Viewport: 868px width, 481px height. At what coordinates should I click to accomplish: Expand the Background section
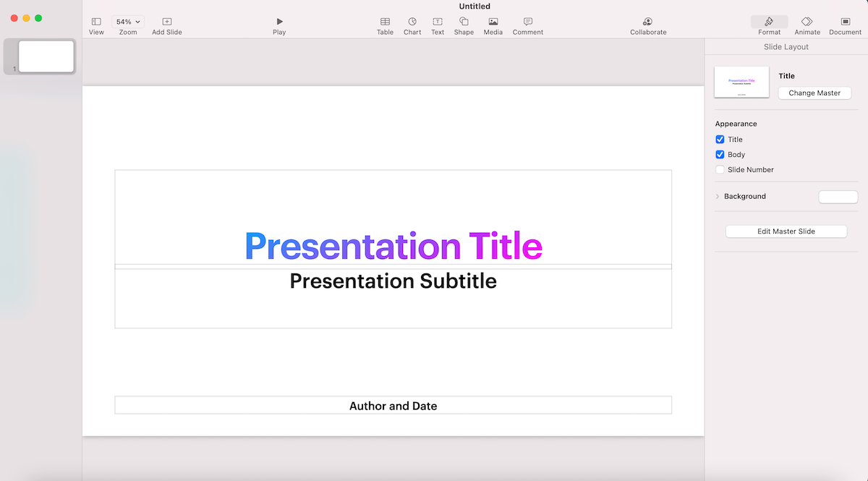(718, 197)
